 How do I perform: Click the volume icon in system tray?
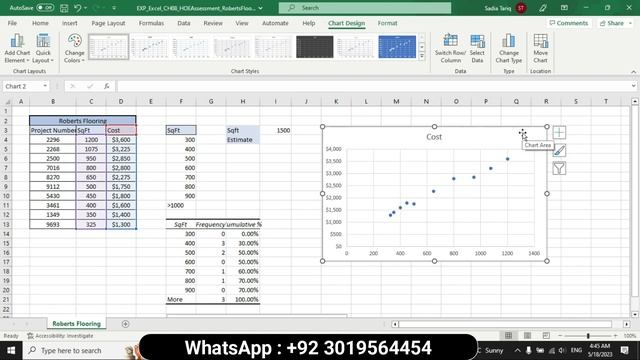pyautogui.click(x=562, y=350)
